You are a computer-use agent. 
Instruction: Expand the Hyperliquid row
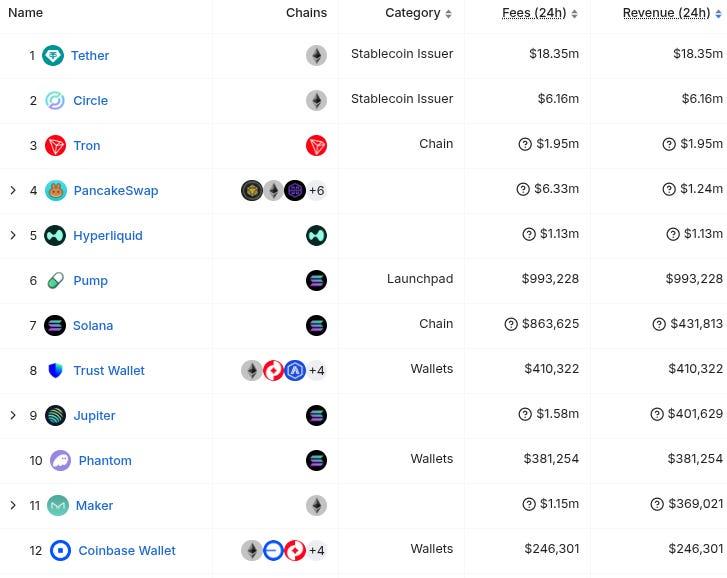[x=13, y=236]
